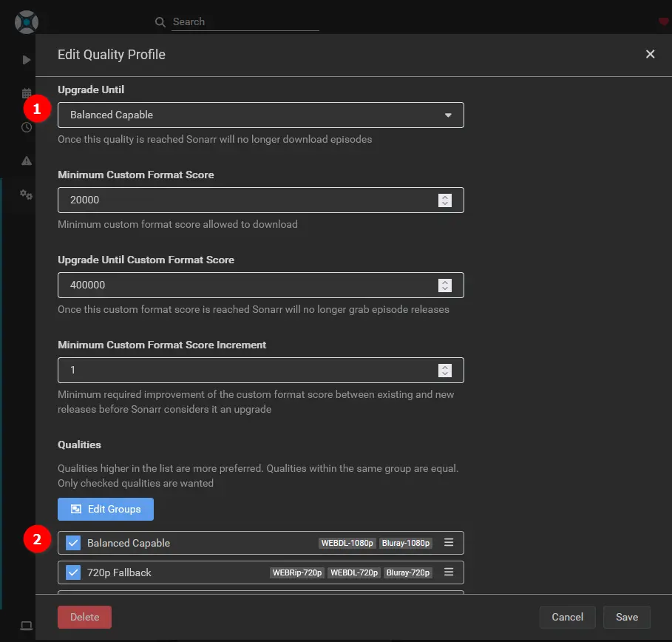This screenshot has width=672, height=642.
Task: Grab the Balanced Capable reorder handle
Action: click(x=449, y=542)
